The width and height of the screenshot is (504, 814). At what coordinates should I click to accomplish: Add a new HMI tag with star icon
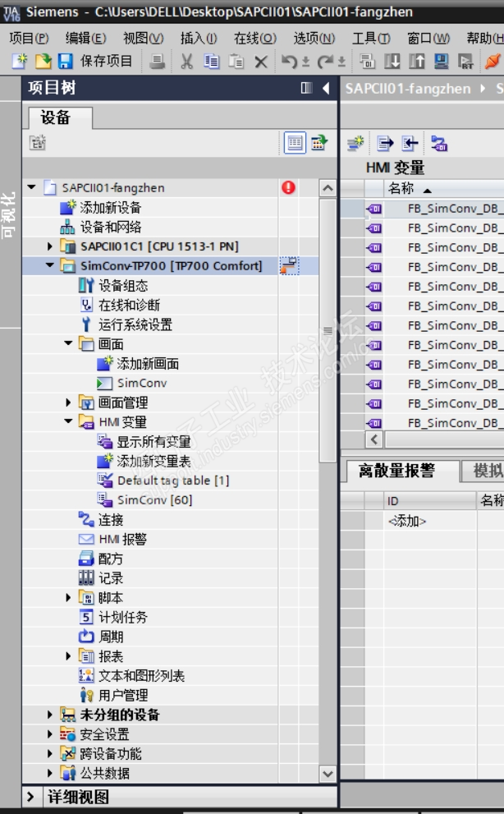coord(355,143)
